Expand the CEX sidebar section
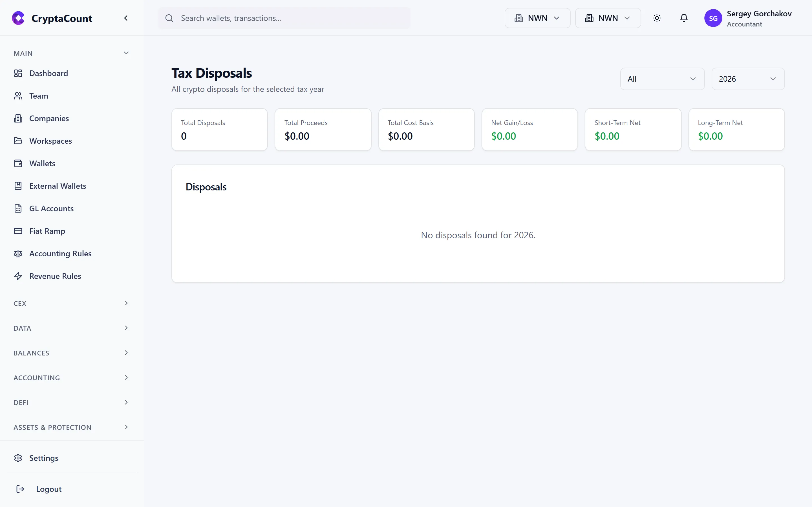The width and height of the screenshot is (812, 507). 126,303
